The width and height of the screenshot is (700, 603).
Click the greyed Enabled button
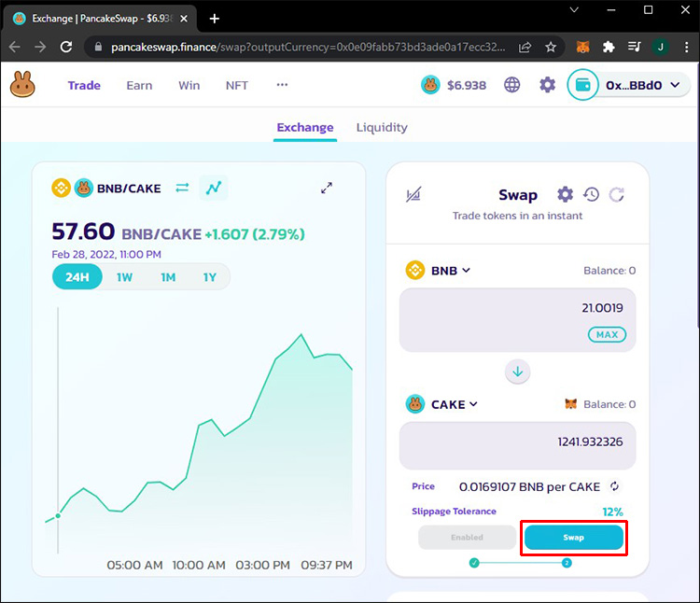467,538
